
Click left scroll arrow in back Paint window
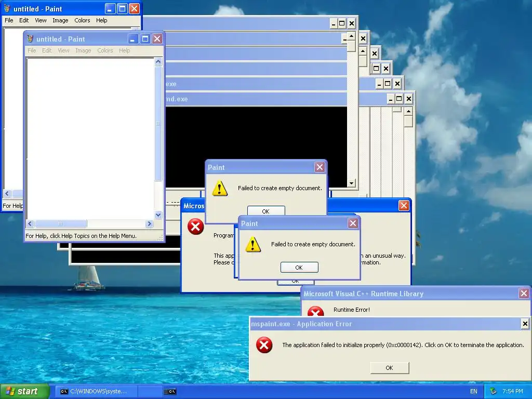7,193
